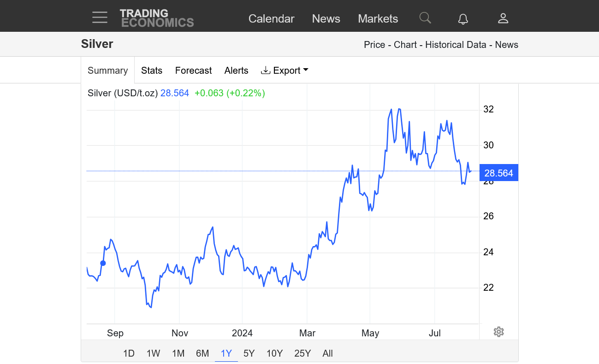
Task: Click the 26 label on price axis
Action: pos(488,216)
